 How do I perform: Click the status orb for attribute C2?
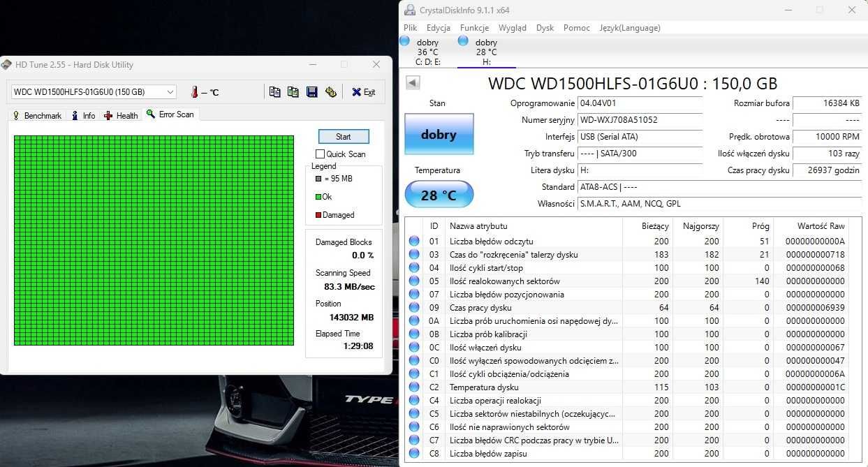pyautogui.click(x=414, y=387)
